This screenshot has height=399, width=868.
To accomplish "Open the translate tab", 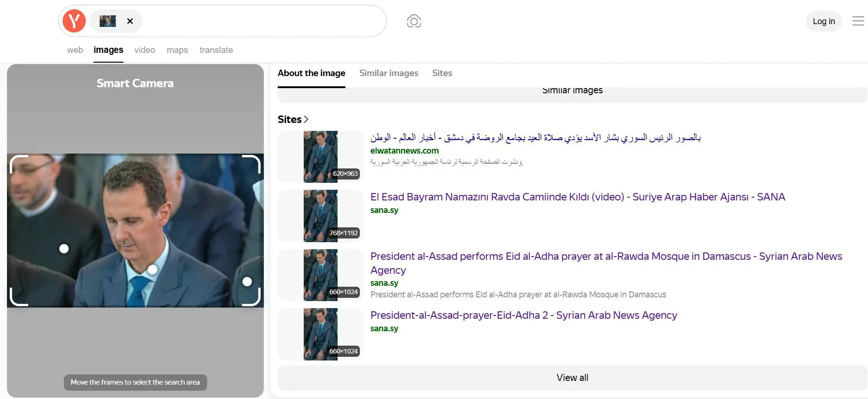I will pyautogui.click(x=216, y=50).
